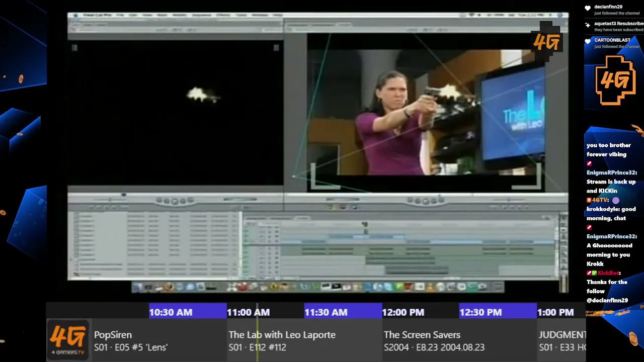Click the CARTOONBLAST follower name
The width and height of the screenshot is (644, 362).
coord(612,40)
